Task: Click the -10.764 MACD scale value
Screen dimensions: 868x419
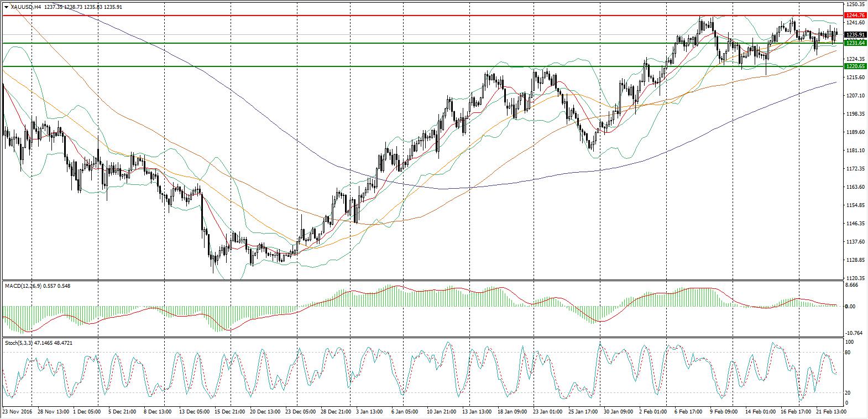Action: click(855, 333)
